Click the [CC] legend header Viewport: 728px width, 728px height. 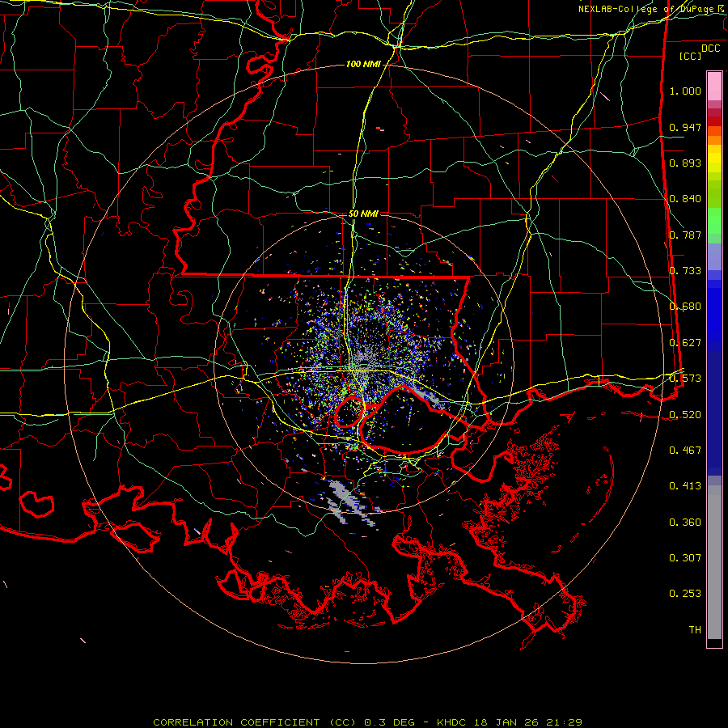click(691, 56)
